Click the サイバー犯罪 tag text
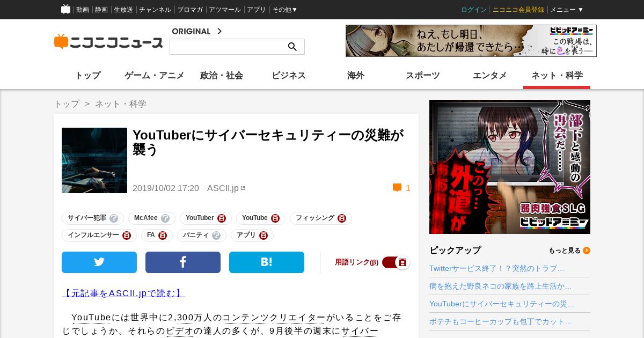The height and width of the screenshot is (338, 644). (x=87, y=218)
